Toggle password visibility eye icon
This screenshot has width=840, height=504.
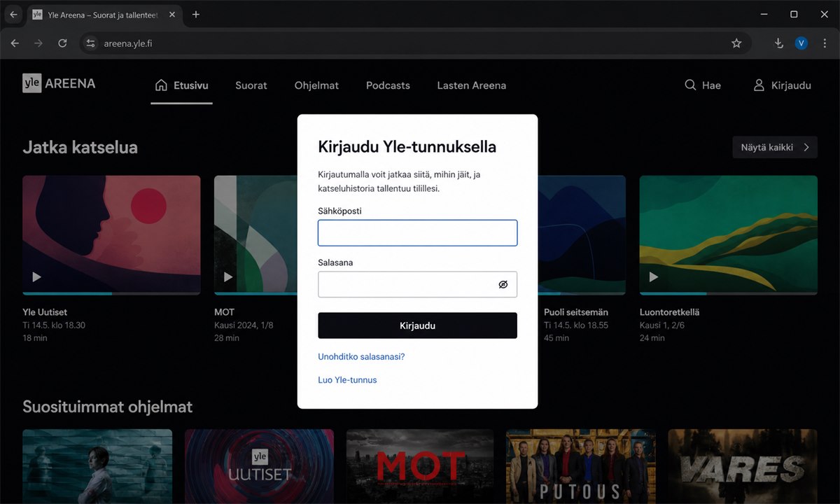click(503, 284)
